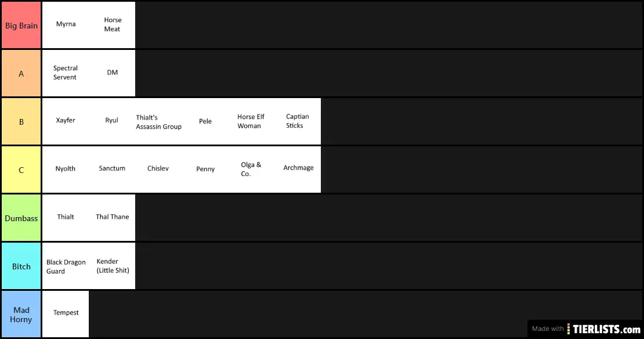This screenshot has width=644, height=339.
Task: Click the Sanctum tile
Action: click(x=112, y=169)
